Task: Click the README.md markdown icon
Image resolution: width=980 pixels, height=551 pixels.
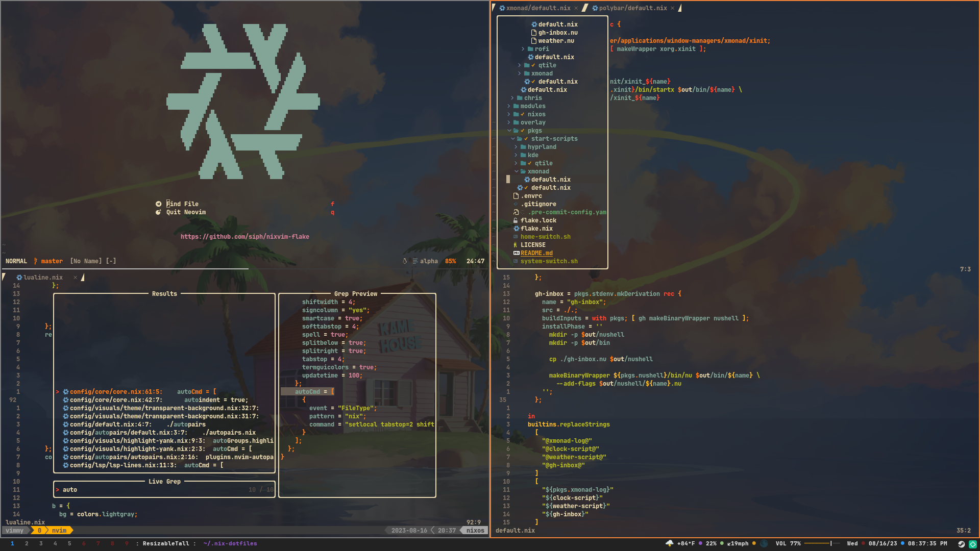Action: click(x=516, y=253)
